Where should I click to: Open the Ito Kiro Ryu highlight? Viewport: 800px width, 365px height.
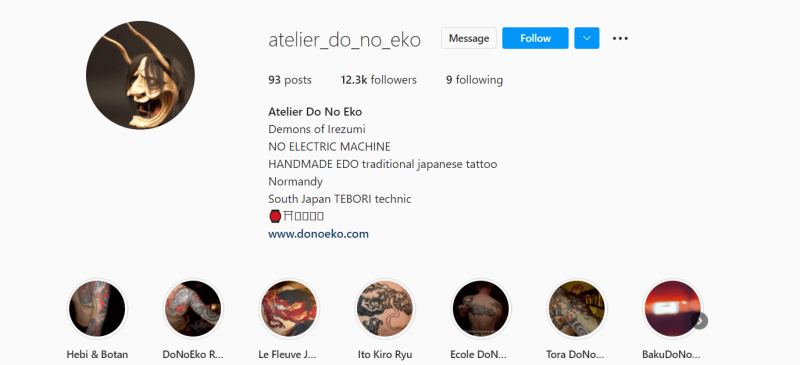pos(385,308)
